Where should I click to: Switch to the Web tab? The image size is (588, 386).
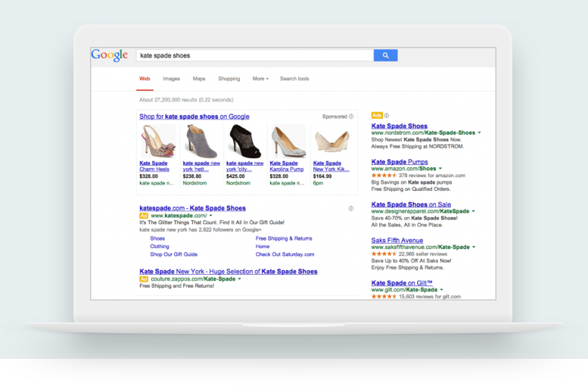145,79
